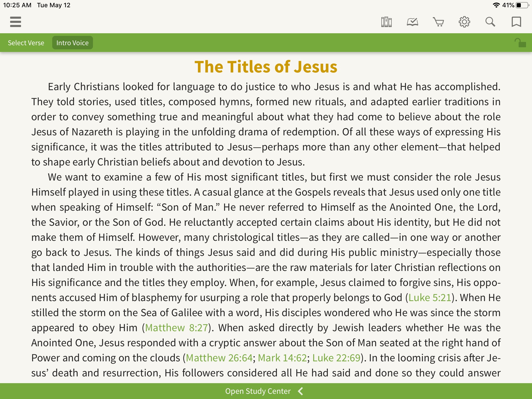The image size is (532, 399).
Task: Open the Matthew 8:27 reference link
Action: pyautogui.click(x=177, y=328)
